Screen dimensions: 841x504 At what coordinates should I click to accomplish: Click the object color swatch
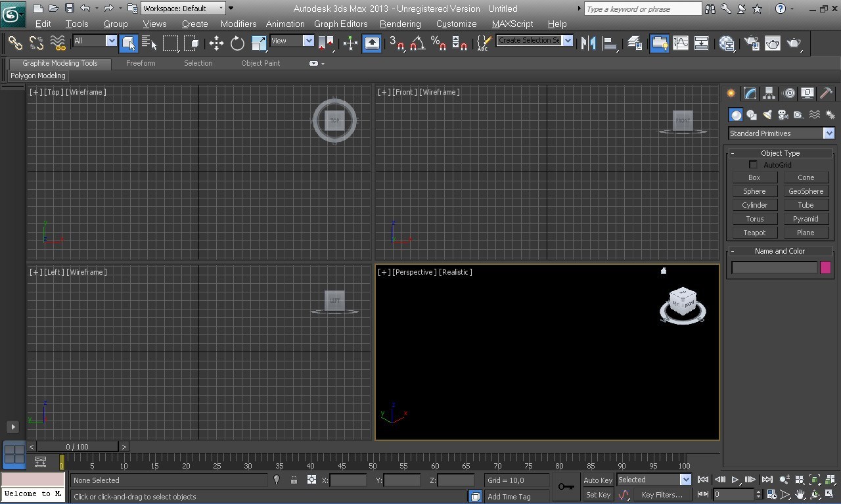826,267
